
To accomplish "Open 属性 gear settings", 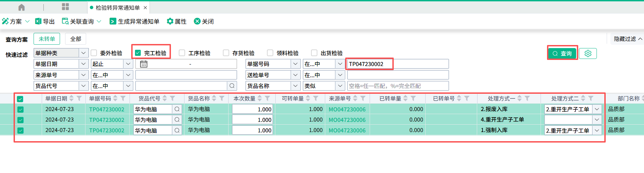I will (170, 21).
